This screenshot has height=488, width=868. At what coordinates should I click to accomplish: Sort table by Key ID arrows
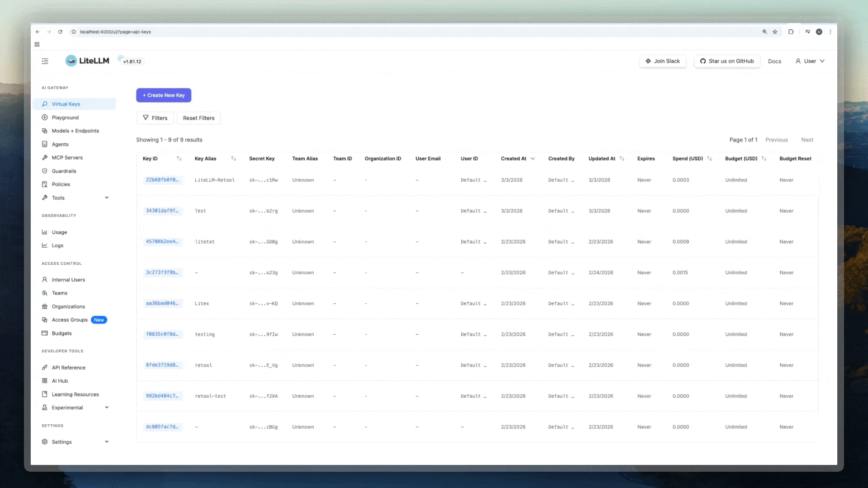point(179,159)
